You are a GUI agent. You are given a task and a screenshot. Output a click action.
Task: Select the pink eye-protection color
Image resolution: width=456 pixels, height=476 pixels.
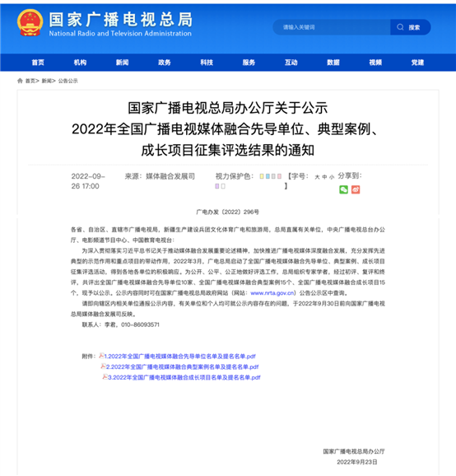(x=279, y=176)
